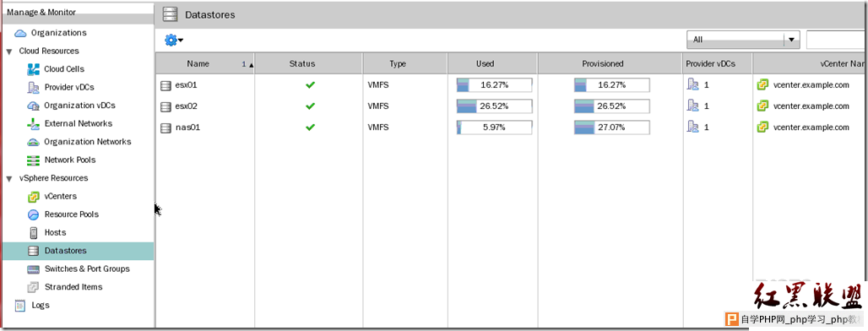Click the esx01 datastore name
This screenshot has height=331, width=868.
(x=186, y=85)
